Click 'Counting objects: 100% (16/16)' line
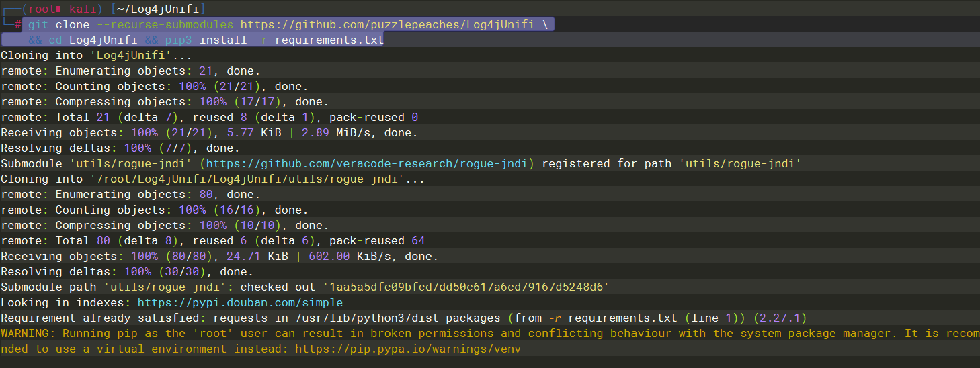 155,210
